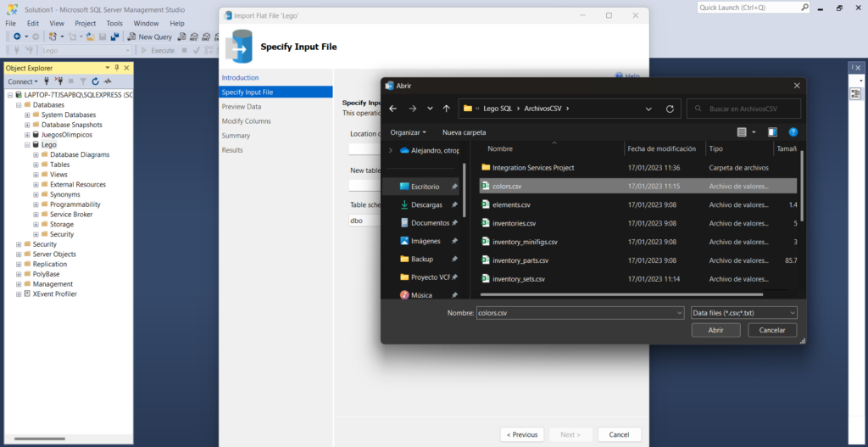Open the Project menu

coord(85,24)
